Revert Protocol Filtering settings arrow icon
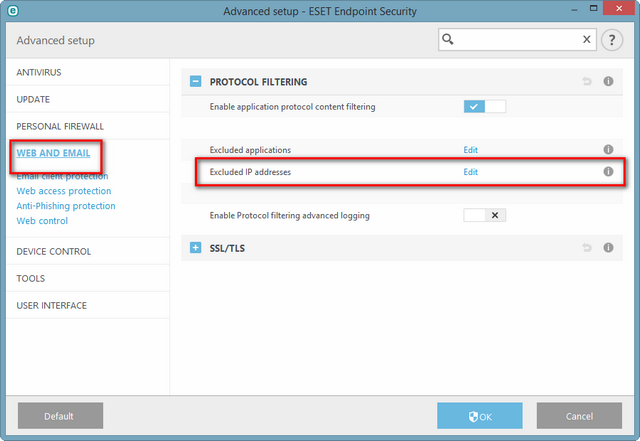The height and width of the screenshot is (441, 640). (587, 81)
